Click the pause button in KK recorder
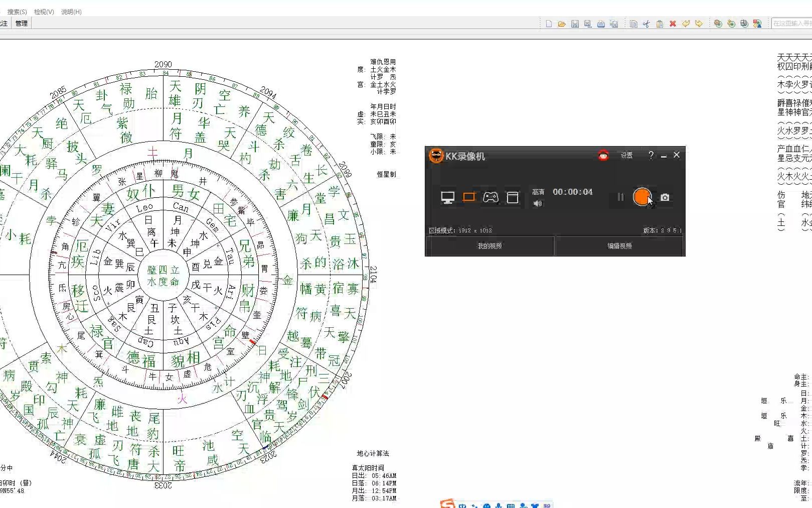This screenshot has width=812, height=508. click(x=620, y=197)
